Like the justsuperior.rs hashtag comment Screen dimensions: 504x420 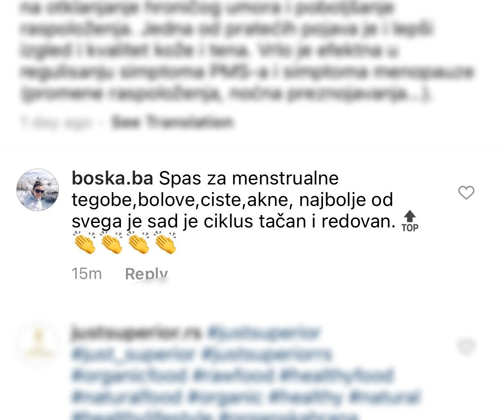pyautogui.click(x=466, y=346)
